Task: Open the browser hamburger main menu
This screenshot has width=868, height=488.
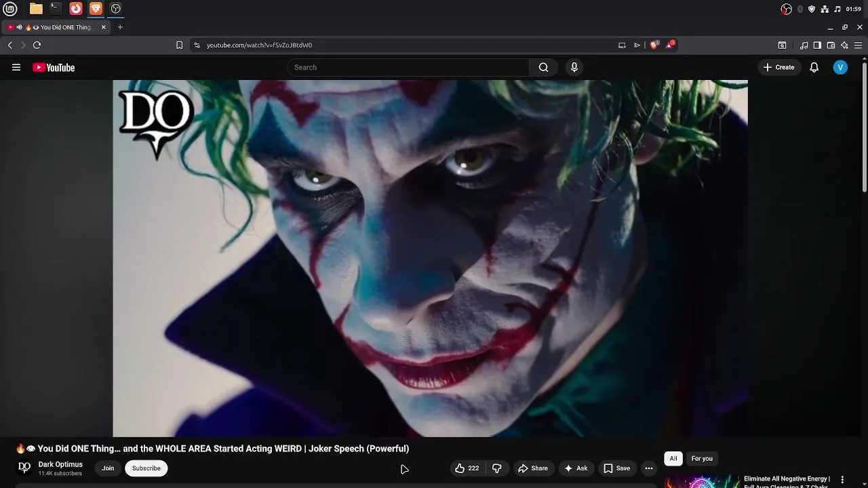Action: 858,45
